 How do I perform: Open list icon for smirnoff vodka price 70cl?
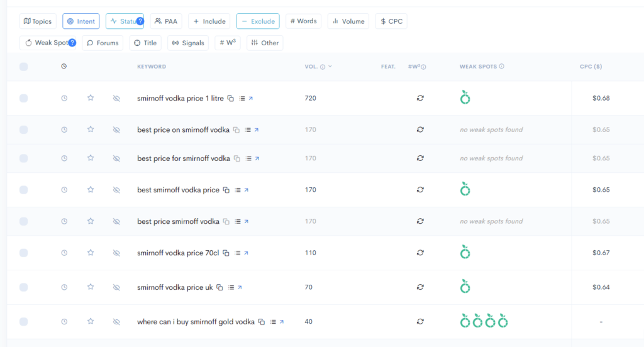click(x=237, y=253)
